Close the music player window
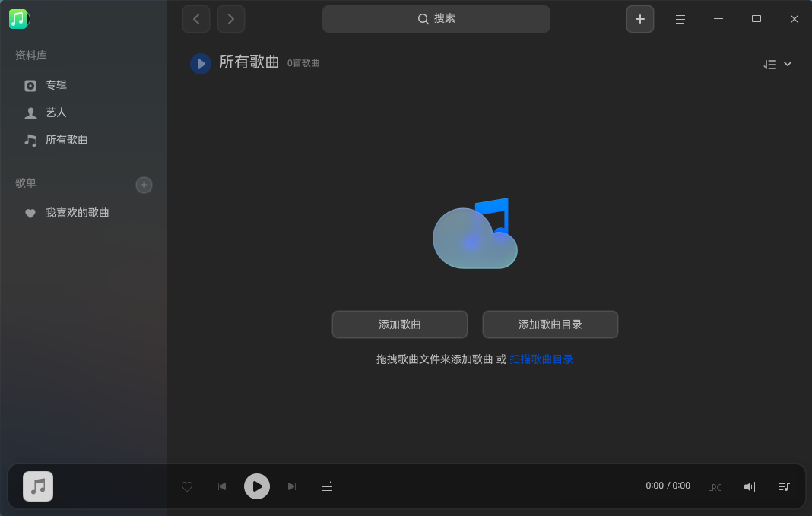Image resolution: width=812 pixels, height=516 pixels. click(795, 19)
